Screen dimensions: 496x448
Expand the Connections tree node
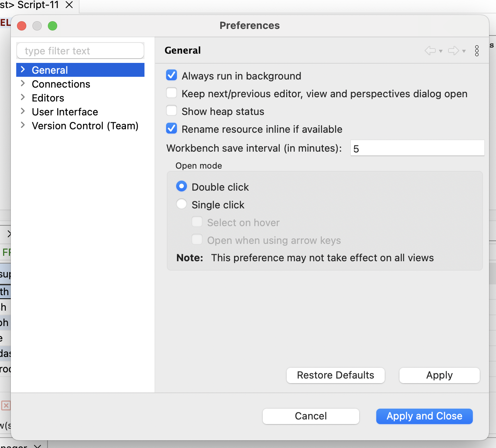click(23, 84)
